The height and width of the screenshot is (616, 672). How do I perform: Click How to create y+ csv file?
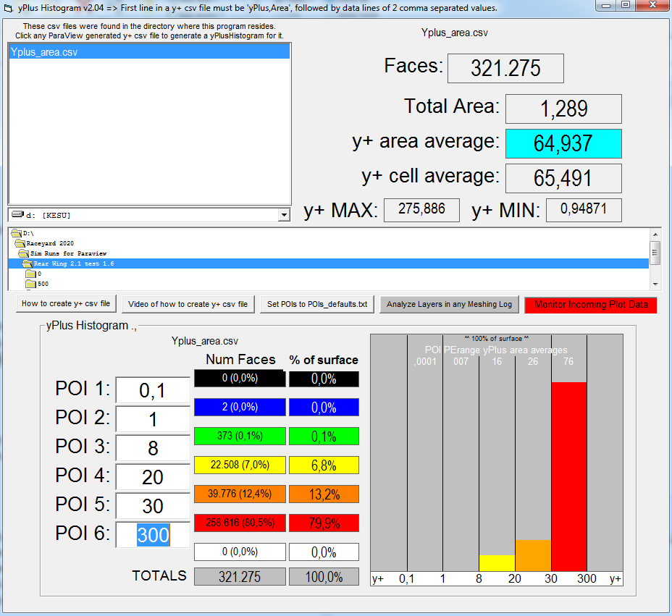(x=66, y=304)
